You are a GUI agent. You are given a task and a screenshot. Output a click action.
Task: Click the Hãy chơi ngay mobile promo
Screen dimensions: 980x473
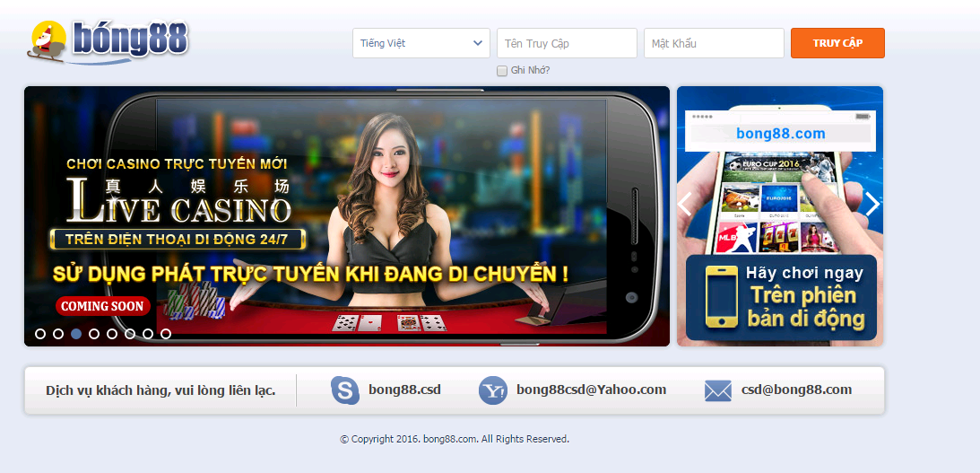[781, 298]
